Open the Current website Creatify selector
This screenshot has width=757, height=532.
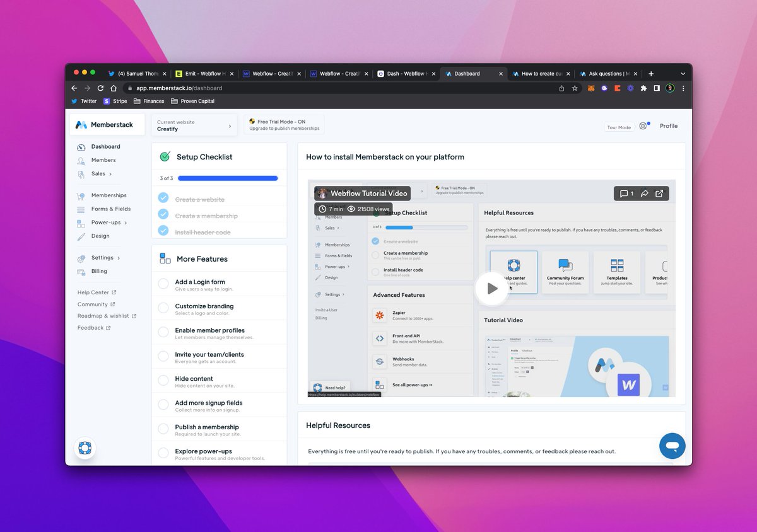pyautogui.click(x=194, y=125)
